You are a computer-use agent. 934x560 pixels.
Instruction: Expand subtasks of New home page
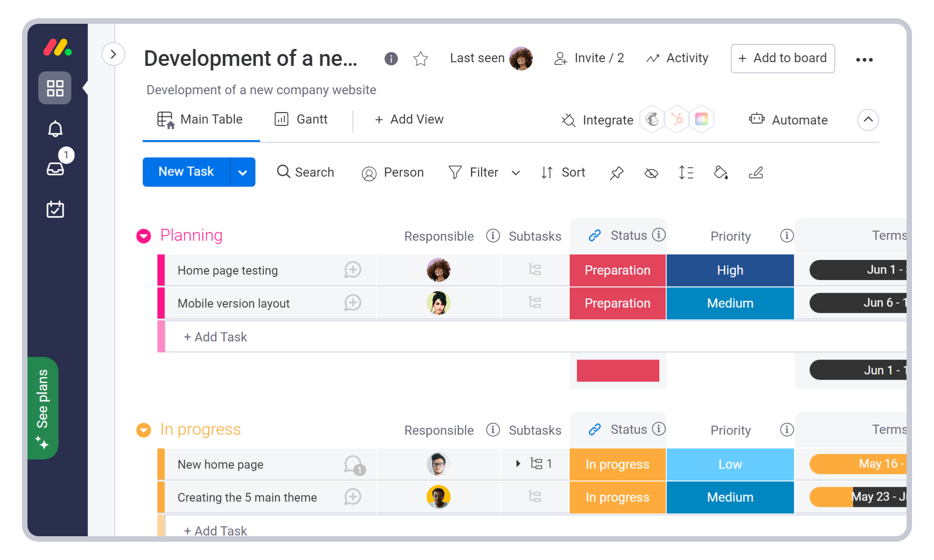[x=518, y=463]
